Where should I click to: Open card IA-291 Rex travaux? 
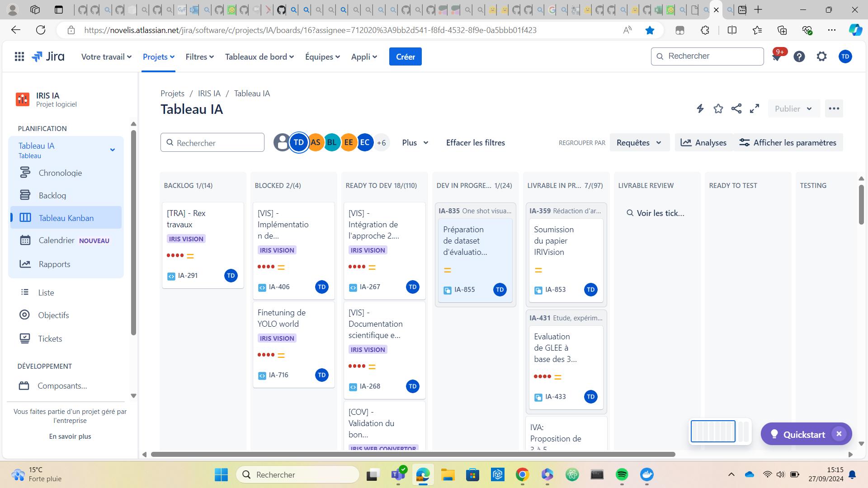click(203, 245)
